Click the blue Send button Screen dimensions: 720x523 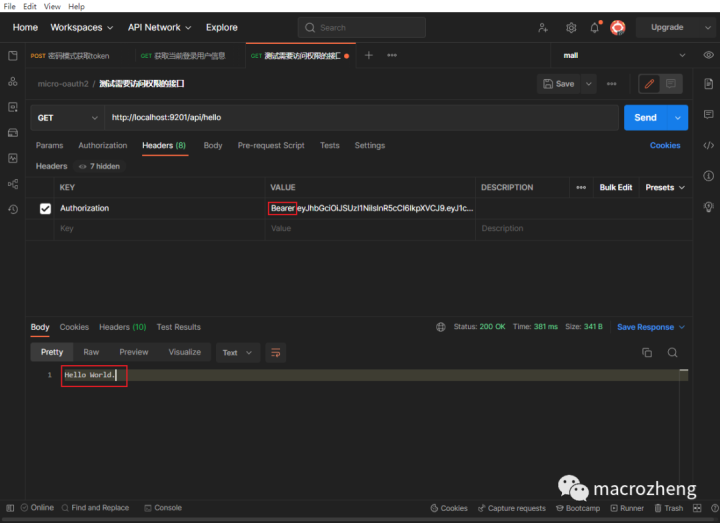pos(646,118)
